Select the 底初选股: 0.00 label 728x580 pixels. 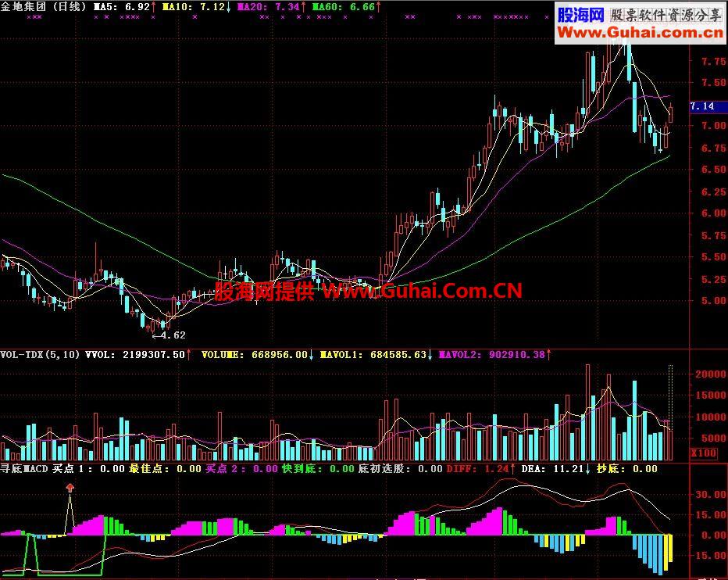400,468
